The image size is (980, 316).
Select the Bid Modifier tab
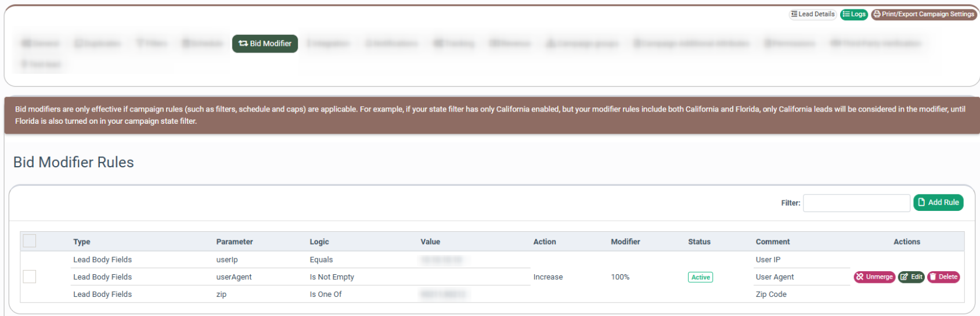tap(265, 44)
